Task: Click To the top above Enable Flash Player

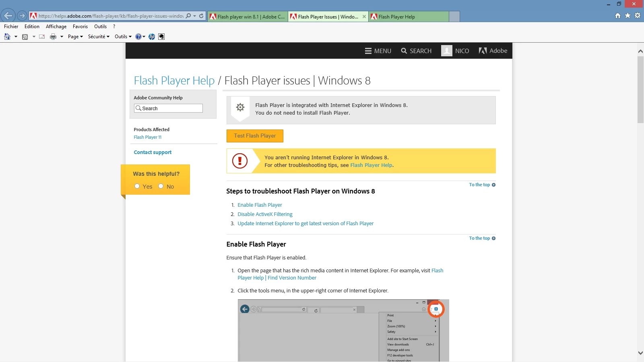Action: point(482,239)
